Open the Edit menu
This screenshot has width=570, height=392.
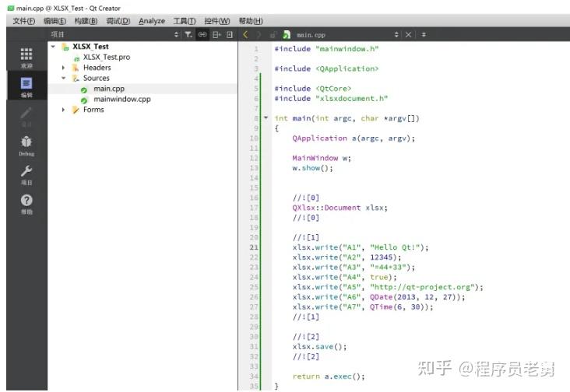[55, 21]
